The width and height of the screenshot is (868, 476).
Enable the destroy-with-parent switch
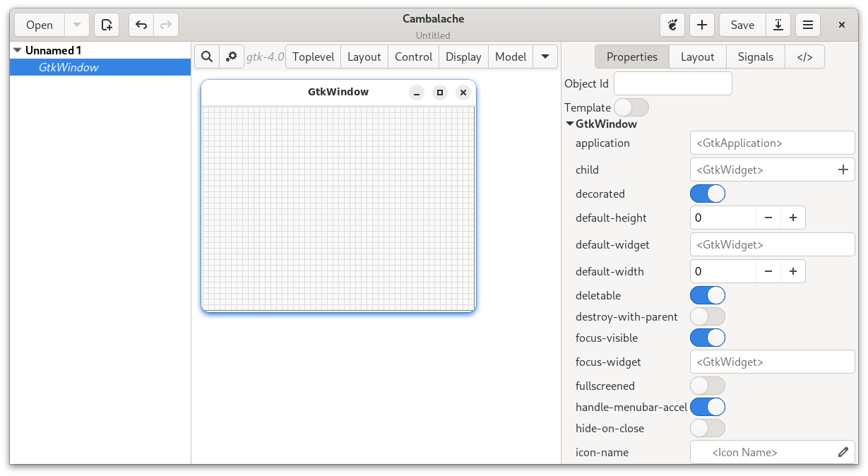click(707, 316)
